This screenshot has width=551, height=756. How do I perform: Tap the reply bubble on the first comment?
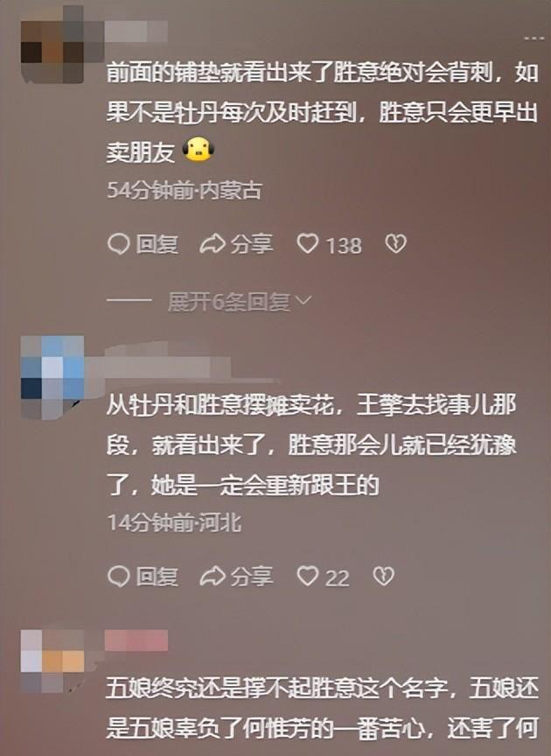pyautogui.click(x=118, y=244)
